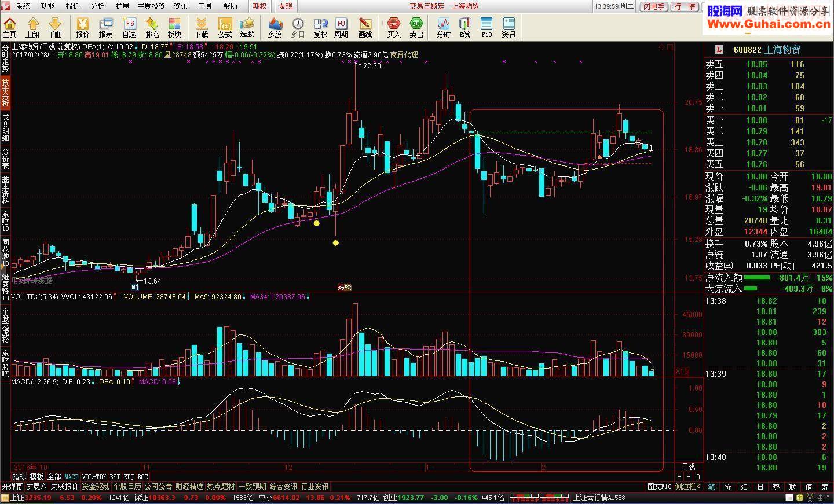This screenshot has width=834, height=504.
Task: Open the 选股 stock picker icon
Action: (x=247, y=27)
